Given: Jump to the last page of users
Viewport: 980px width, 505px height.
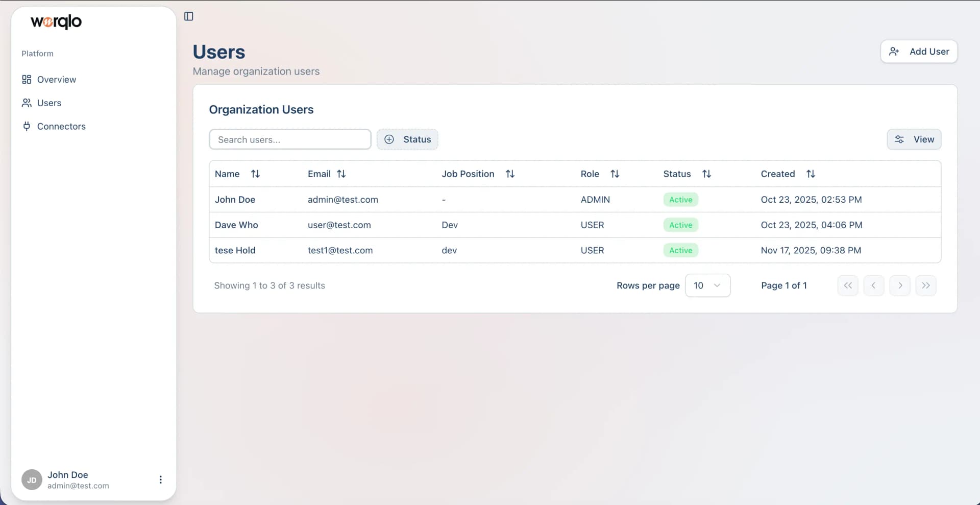Looking at the screenshot, I should [x=926, y=285].
